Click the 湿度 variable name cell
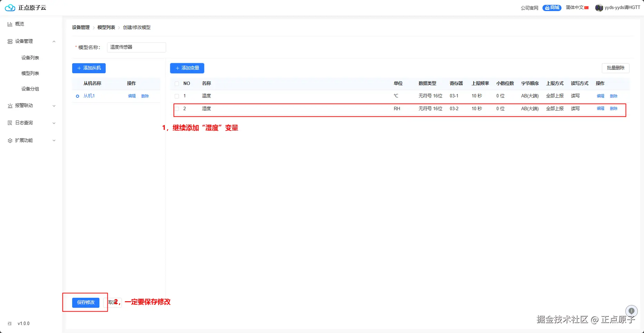 tap(206, 109)
